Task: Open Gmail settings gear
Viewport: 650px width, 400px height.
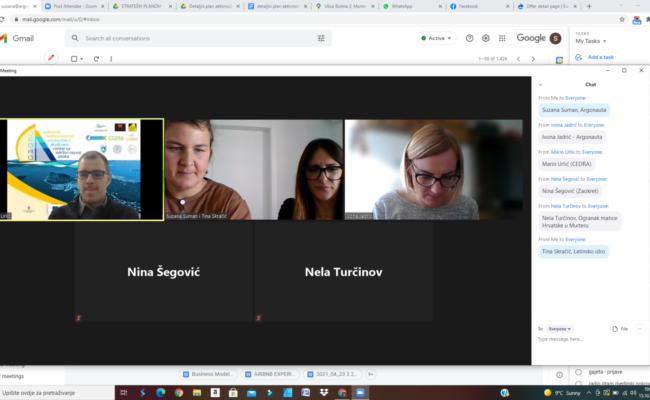Action: pos(486,38)
